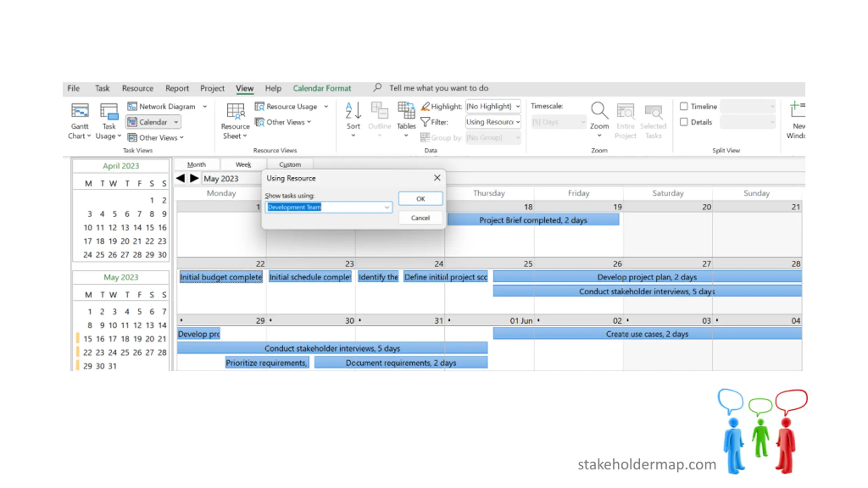
Task: Click Tell me what you want to do
Action: tap(439, 88)
